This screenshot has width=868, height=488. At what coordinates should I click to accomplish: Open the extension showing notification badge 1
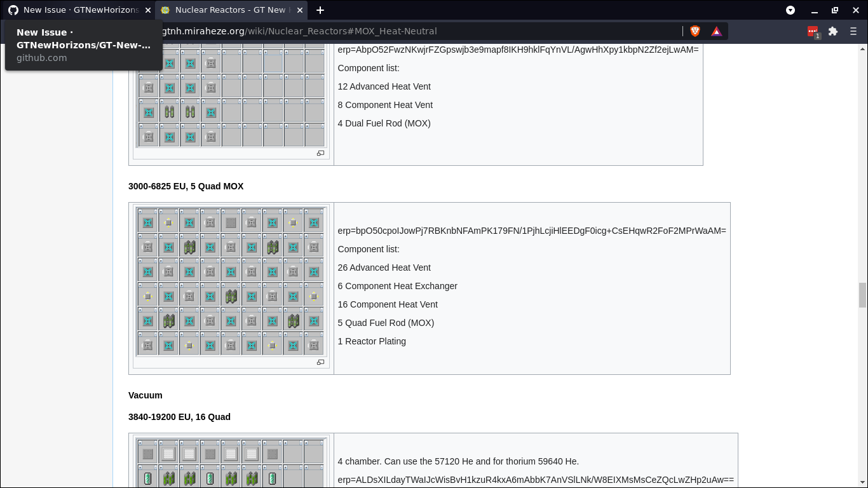(813, 30)
